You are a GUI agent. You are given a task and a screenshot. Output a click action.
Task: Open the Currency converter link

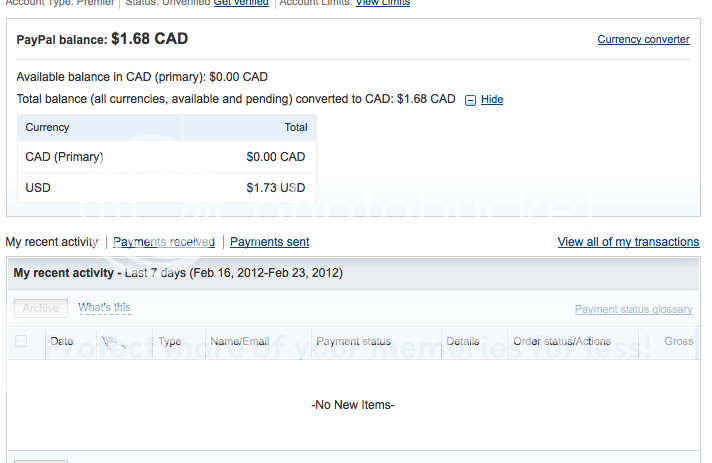643,40
